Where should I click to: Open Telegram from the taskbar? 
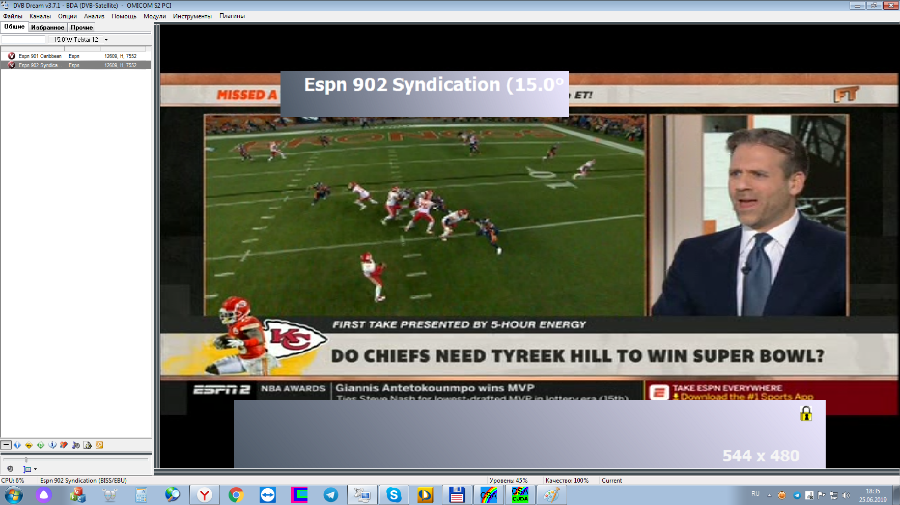tap(330, 494)
